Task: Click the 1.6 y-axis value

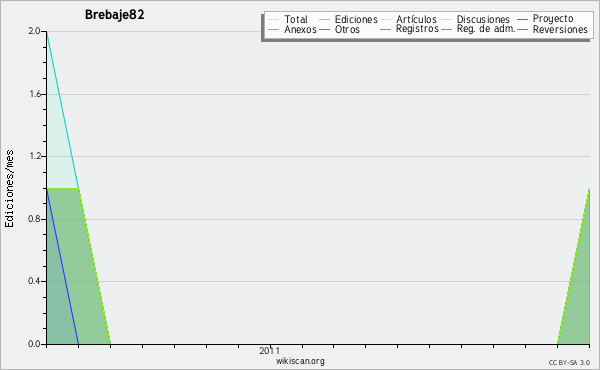Action: click(x=35, y=94)
